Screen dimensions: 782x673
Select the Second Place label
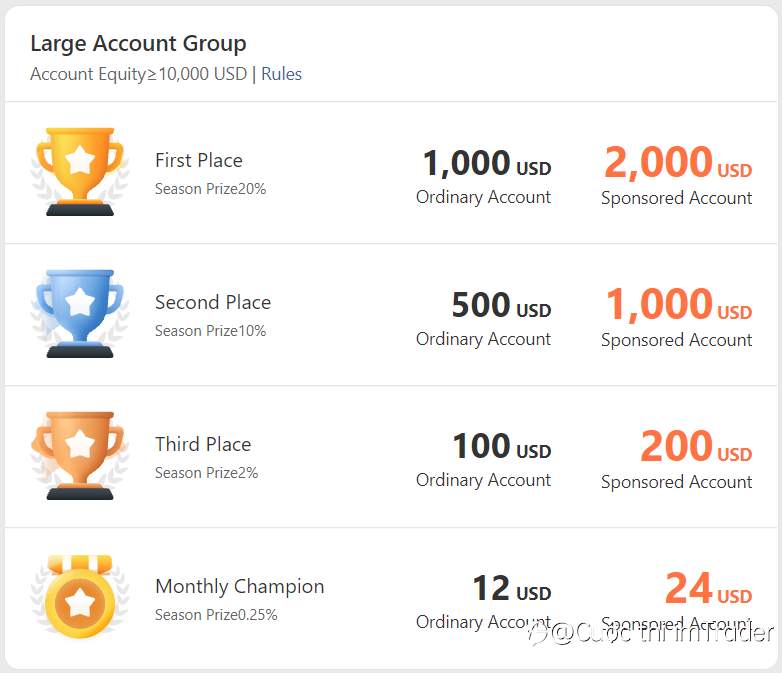pos(213,302)
